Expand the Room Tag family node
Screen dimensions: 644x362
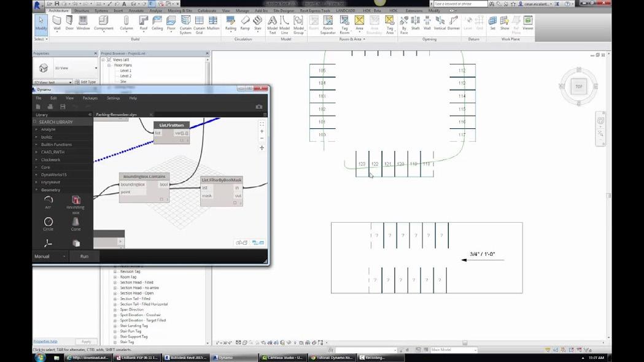[x=115, y=277]
